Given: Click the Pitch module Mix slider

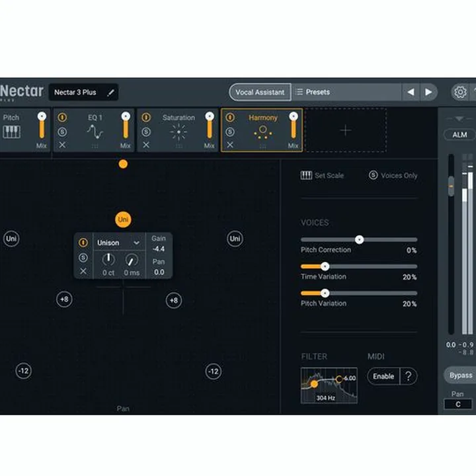Looking at the screenshot, I should (42, 126).
